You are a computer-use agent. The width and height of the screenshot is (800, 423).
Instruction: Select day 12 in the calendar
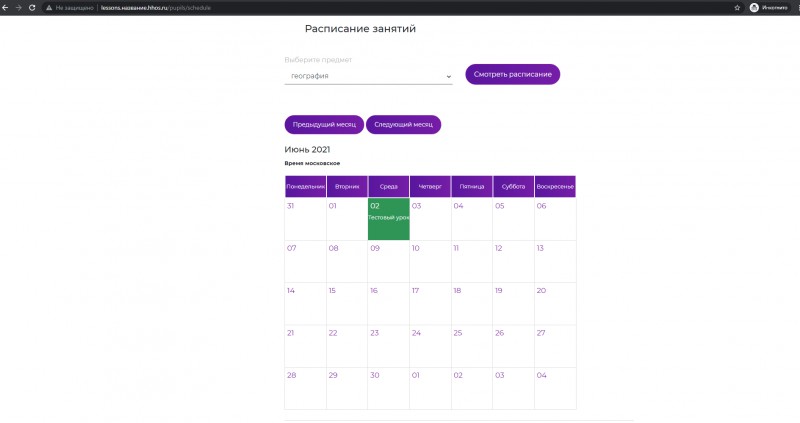(513, 260)
